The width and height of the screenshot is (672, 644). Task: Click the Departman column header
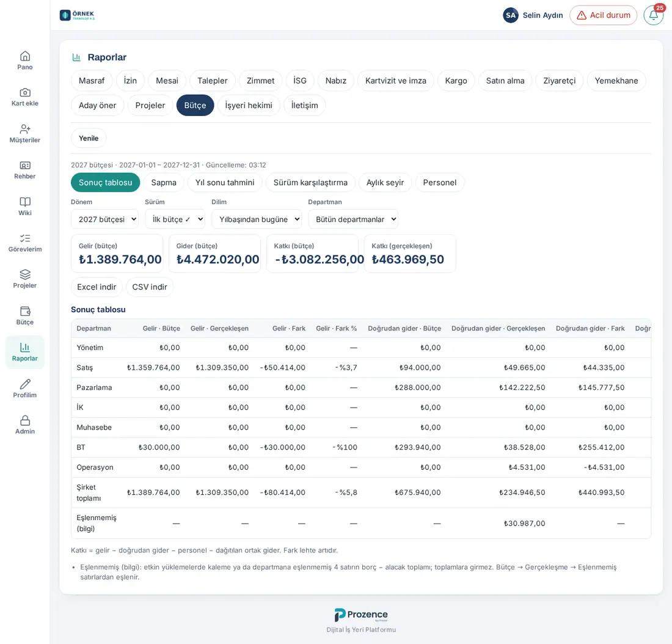coord(94,329)
